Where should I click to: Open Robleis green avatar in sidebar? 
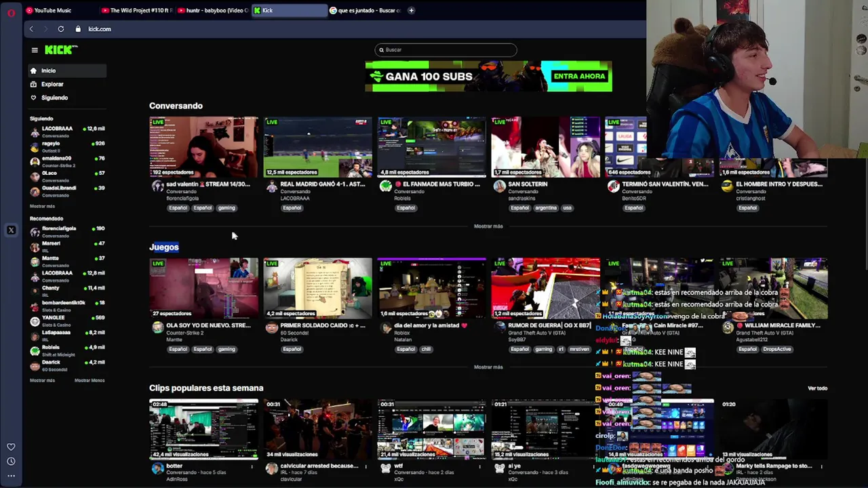tap(35, 350)
